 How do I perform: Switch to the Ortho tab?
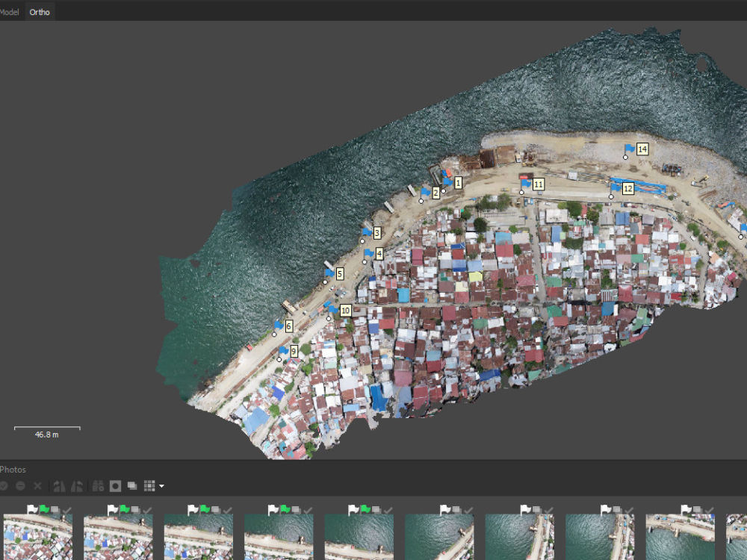click(x=39, y=11)
